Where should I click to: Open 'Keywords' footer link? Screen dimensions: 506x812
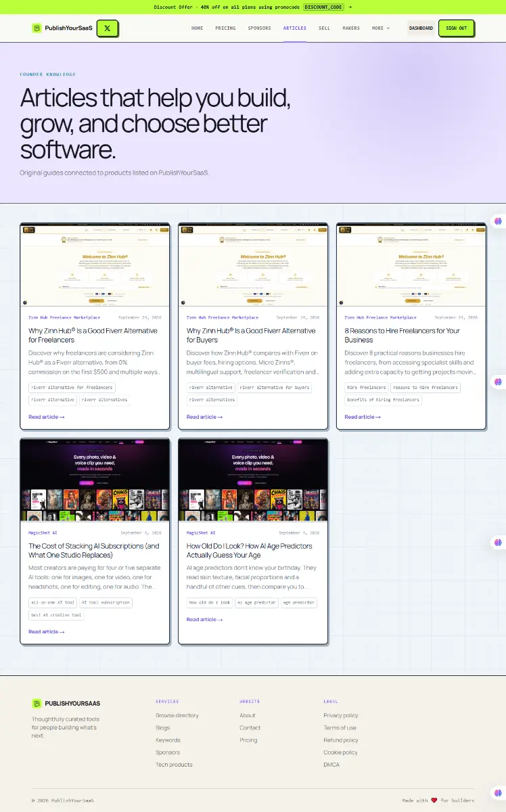coord(168,740)
